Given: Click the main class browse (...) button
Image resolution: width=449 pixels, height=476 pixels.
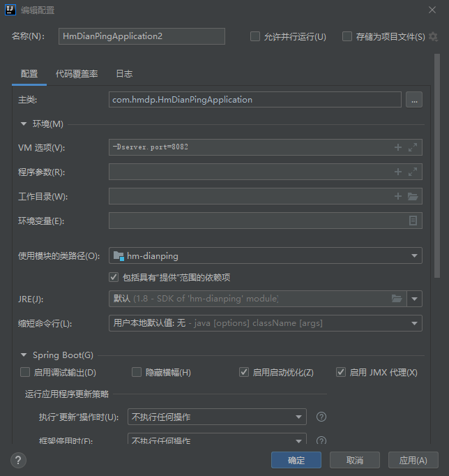Looking at the screenshot, I should coord(414,100).
